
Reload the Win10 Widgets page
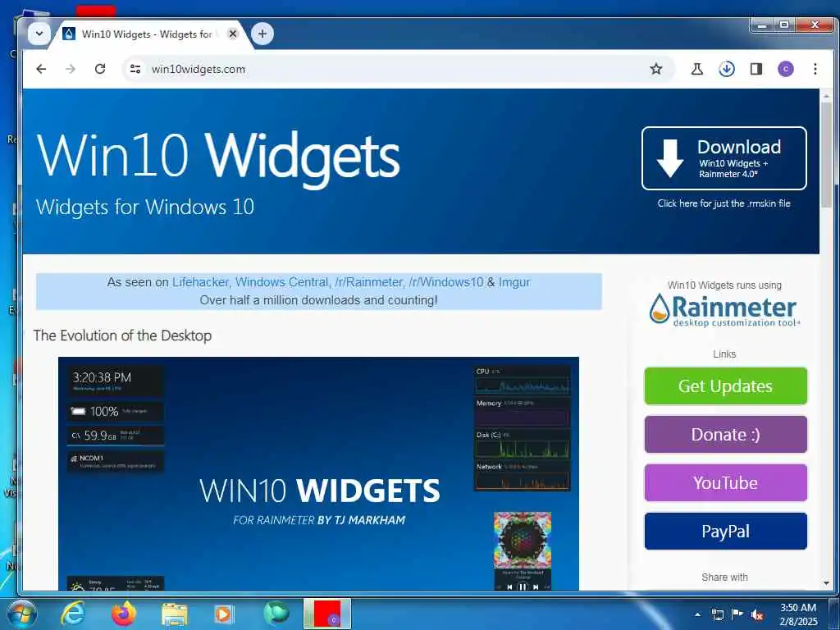tap(99, 69)
